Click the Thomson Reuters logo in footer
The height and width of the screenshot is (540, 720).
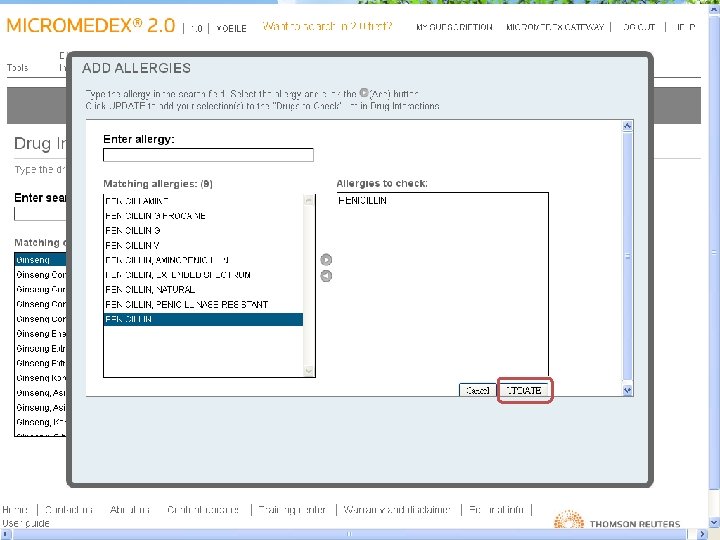click(x=617, y=521)
